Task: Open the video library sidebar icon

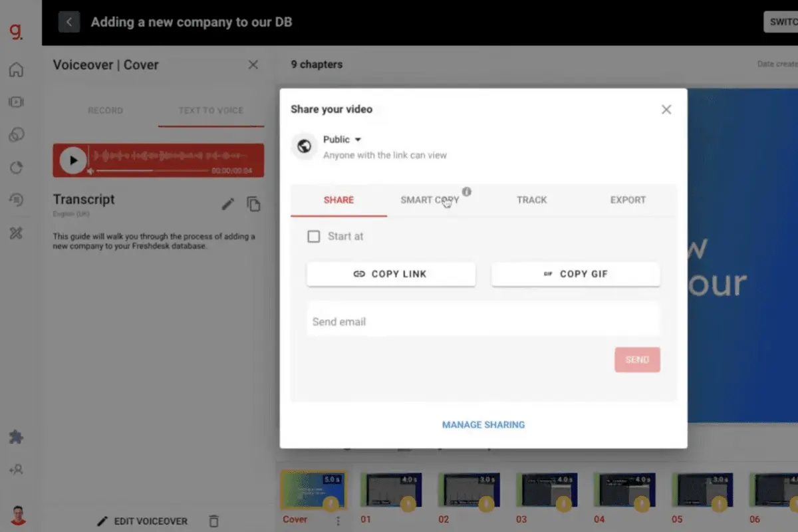Action: coord(16,102)
